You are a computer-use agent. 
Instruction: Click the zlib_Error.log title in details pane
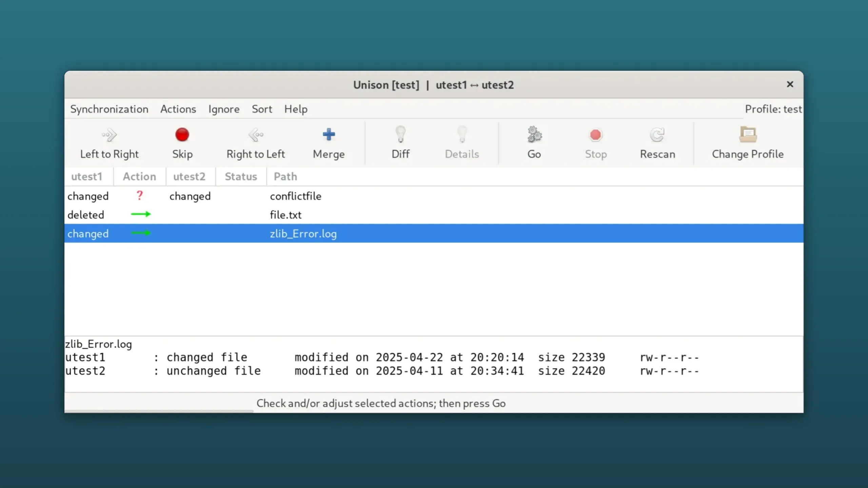click(x=98, y=344)
